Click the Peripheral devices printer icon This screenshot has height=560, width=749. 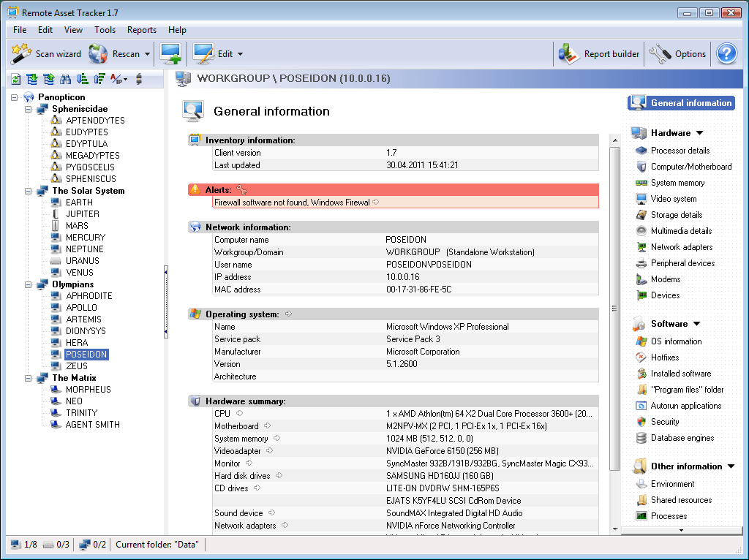point(641,263)
